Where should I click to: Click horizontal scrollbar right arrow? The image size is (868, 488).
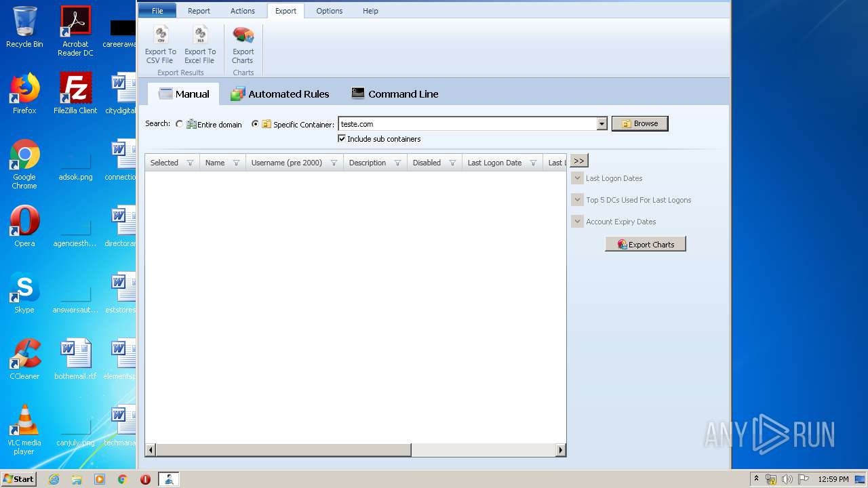point(561,450)
